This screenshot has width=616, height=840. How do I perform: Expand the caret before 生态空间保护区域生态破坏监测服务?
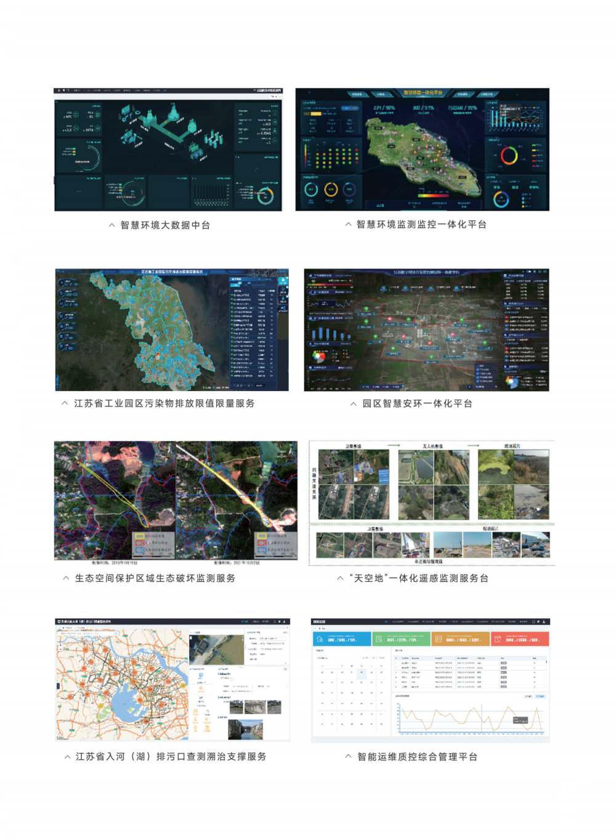[x=66, y=578]
